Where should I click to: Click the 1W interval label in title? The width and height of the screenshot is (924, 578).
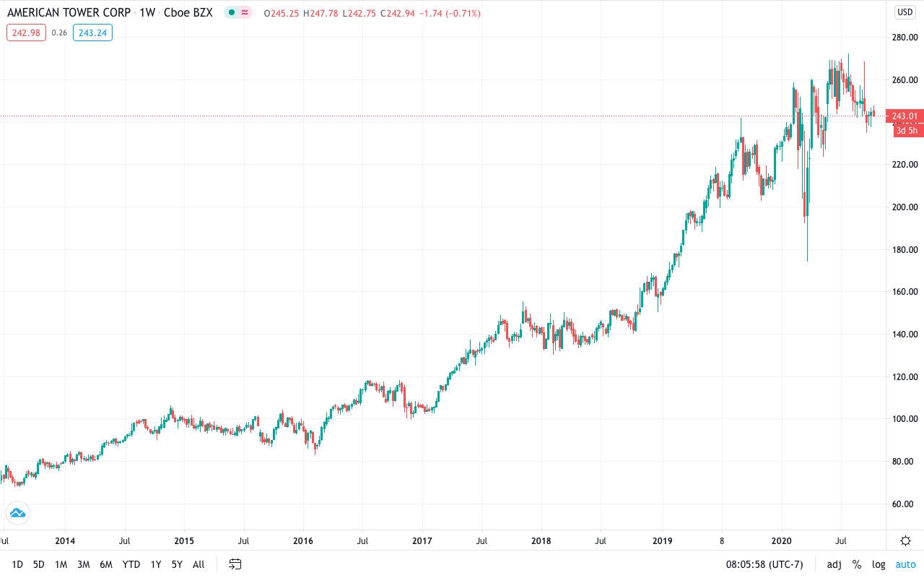pos(147,13)
